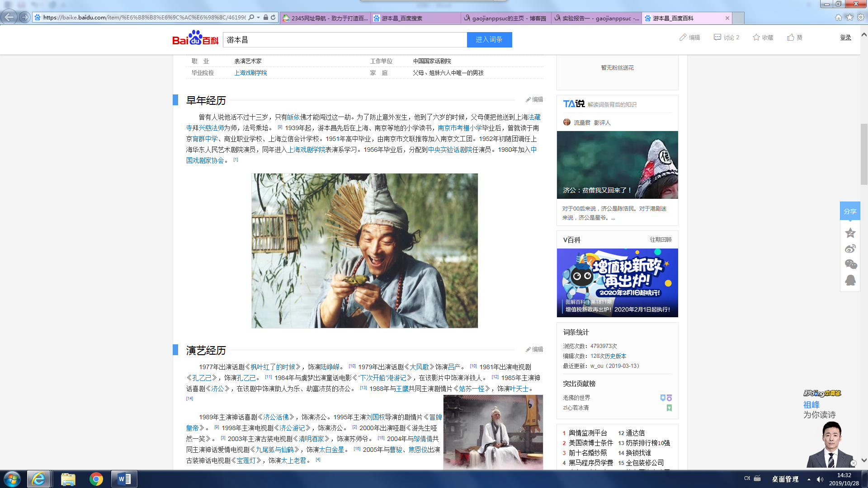Click the 进入词条 button
The width and height of the screenshot is (868, 488).
[x=489, y=40]
